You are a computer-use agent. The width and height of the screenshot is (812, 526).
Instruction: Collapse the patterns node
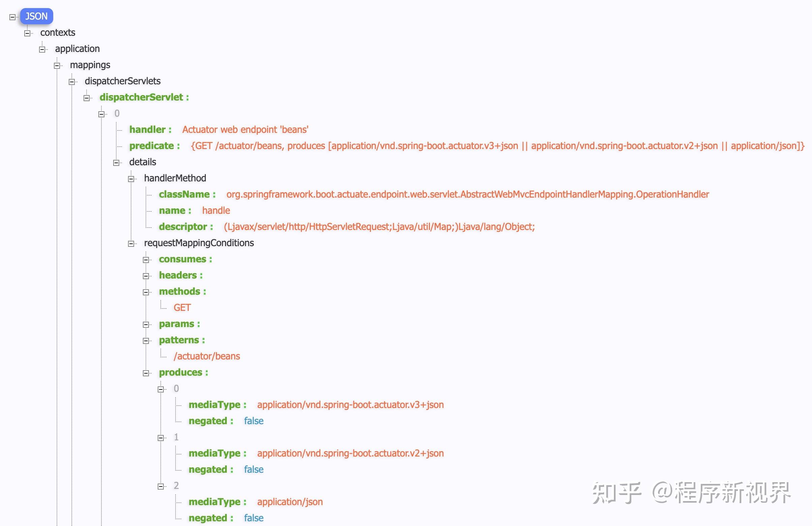(146, 341)
